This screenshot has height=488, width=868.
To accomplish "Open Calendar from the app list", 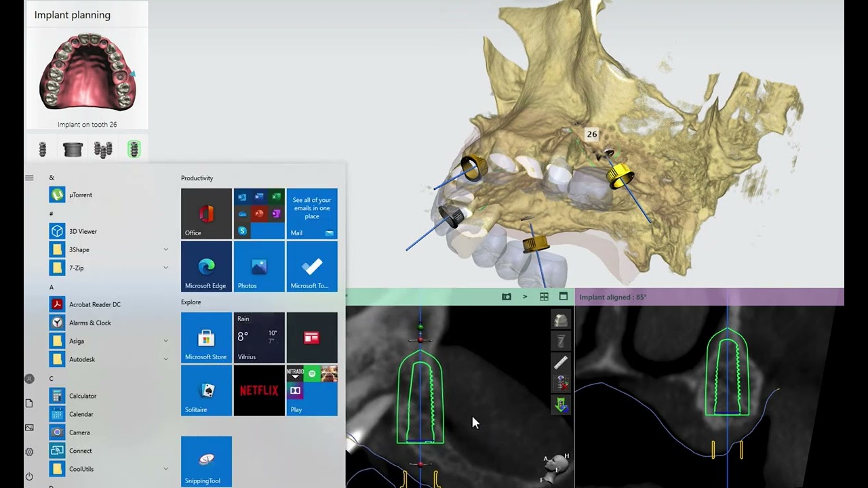I will click(x=108, y=415).
